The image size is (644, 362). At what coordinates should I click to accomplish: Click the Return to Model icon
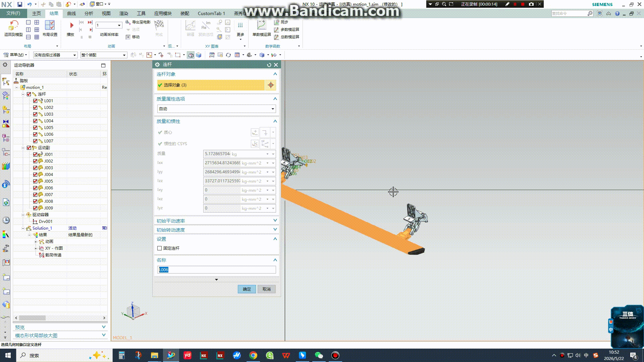click(x=13, y=25)
